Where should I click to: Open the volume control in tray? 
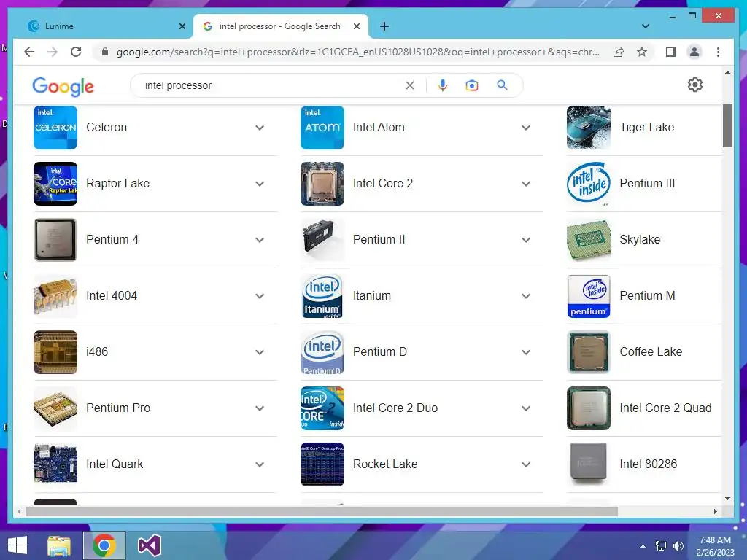tap(678, 546)
